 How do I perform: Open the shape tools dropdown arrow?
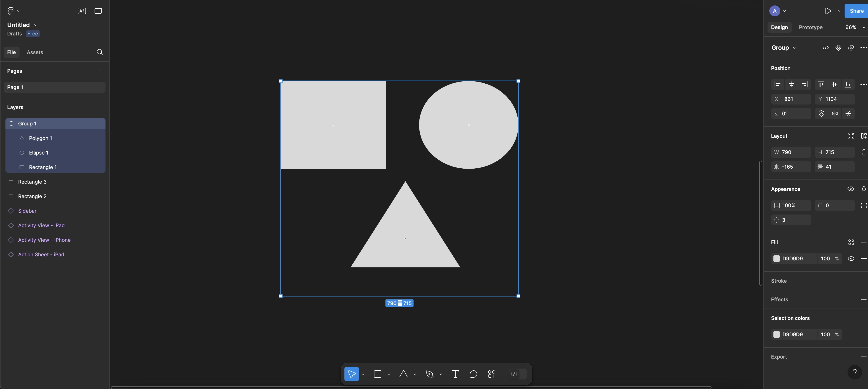coord(415,374)
